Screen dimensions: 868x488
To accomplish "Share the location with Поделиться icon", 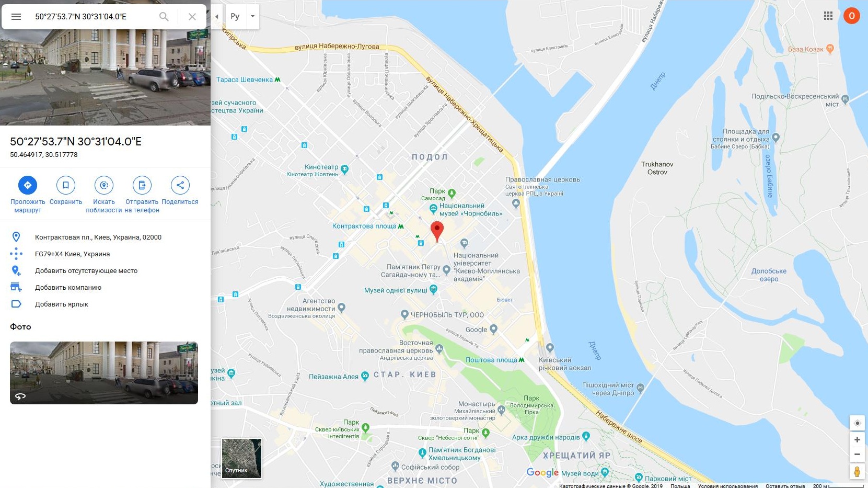I will tap(180, 185).
